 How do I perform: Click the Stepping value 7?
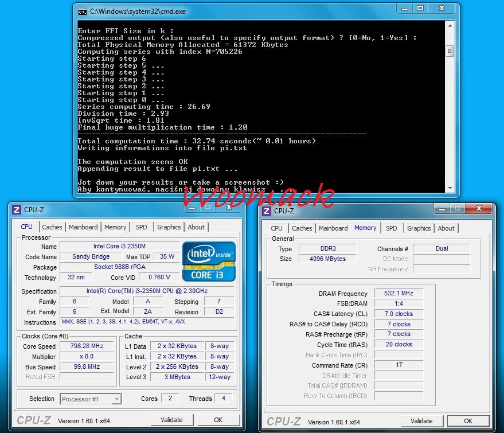click(x=219, y=301)
